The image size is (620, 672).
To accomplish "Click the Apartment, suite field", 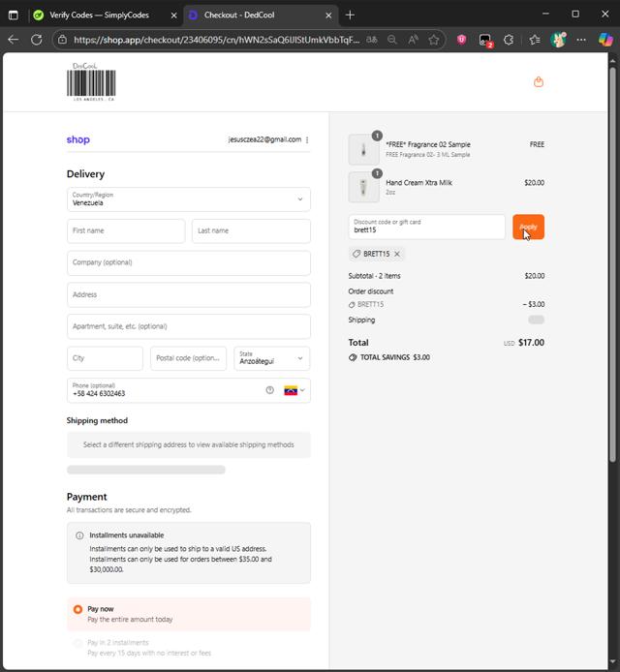I will 189,326.
